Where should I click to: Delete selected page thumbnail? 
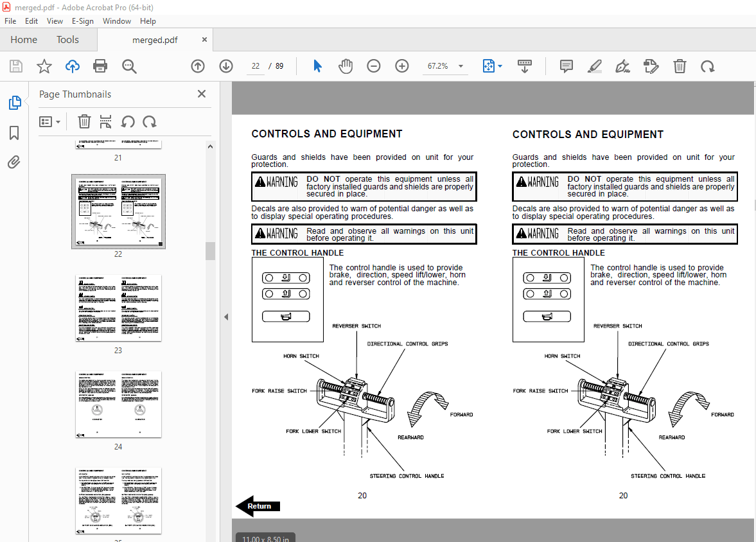[84, 121]
